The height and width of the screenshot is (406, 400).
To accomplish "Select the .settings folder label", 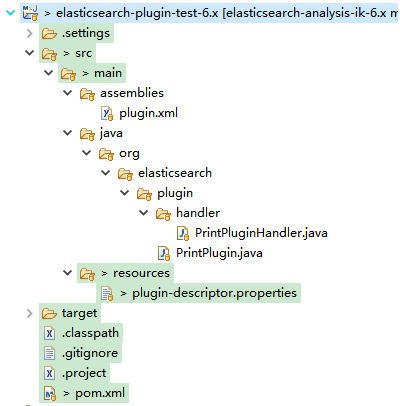I will pos(86,33).
